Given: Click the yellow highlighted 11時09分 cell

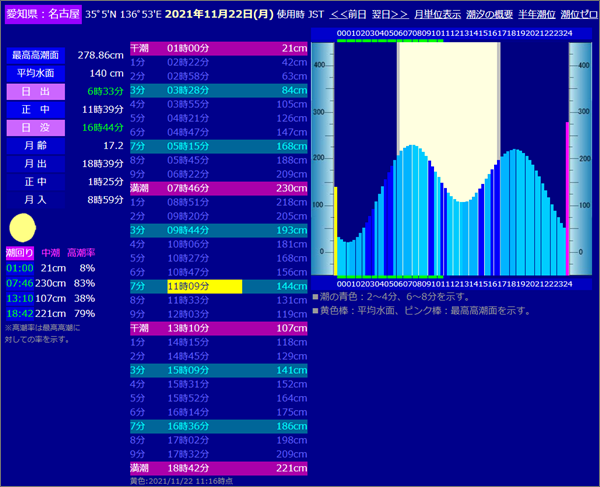Looking at the screenshot, I should [x=204, y=287].
